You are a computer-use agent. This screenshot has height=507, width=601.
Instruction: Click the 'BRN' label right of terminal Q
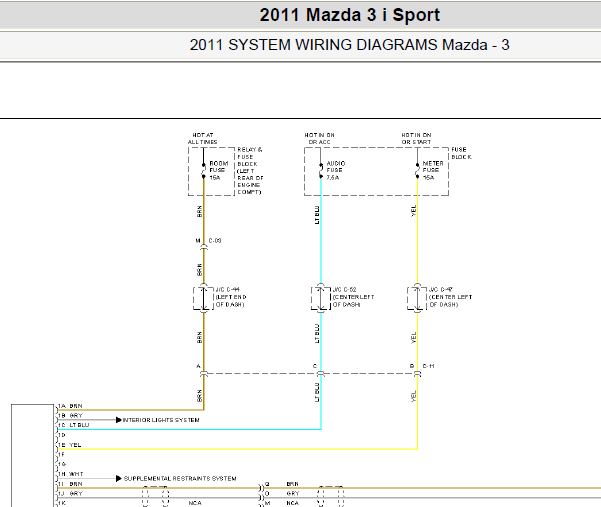tap(292, 484)
